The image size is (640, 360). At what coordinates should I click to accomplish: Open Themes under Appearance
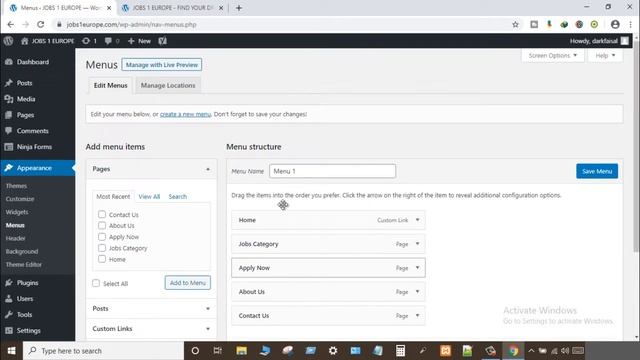[x=16, y=186]
